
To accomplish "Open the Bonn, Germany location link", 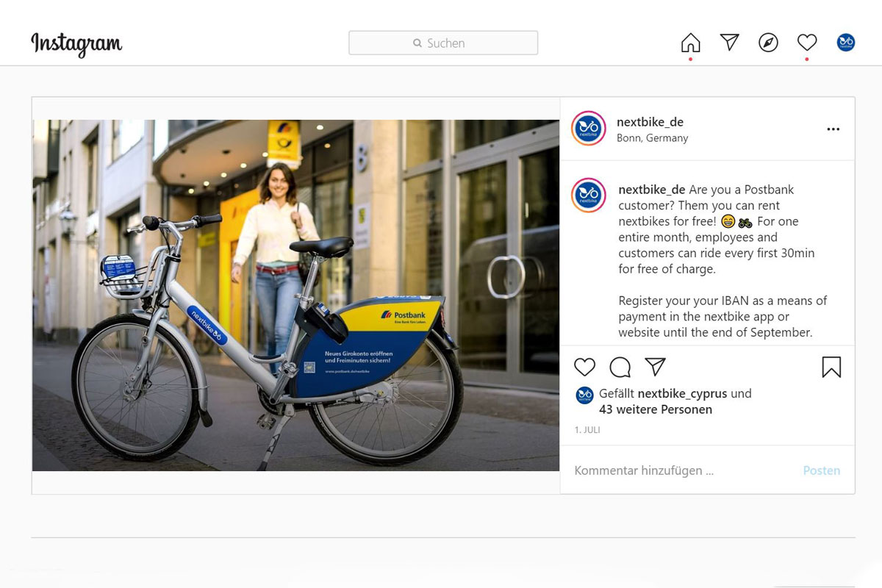I will tap(653, 138).
